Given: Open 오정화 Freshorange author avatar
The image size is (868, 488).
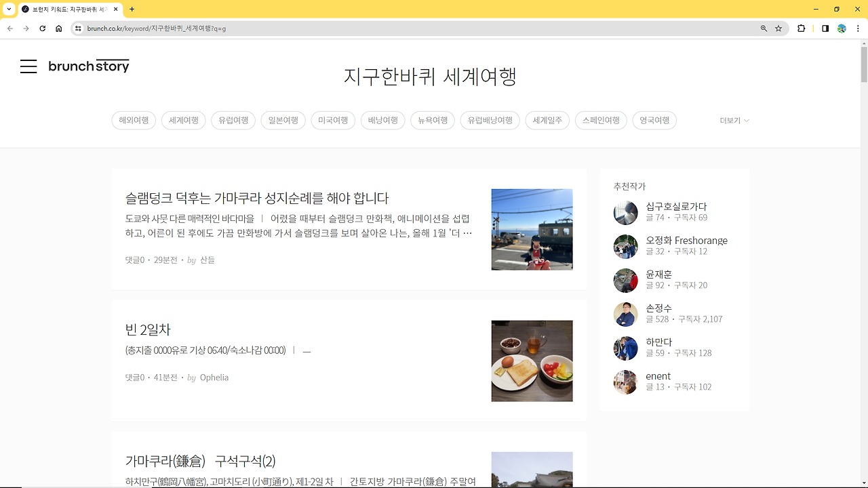Looking at the screenshot, I should pos(625,246).
